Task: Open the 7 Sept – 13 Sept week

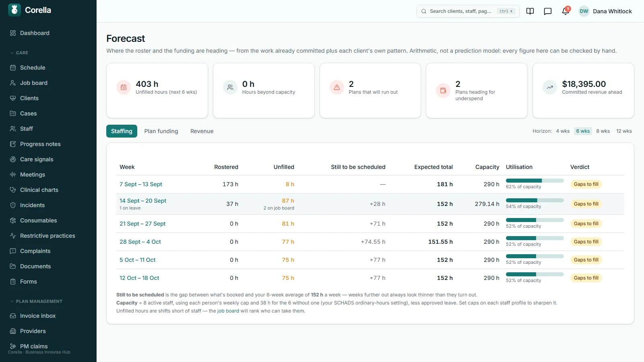Action: click(x=141, y=184)
